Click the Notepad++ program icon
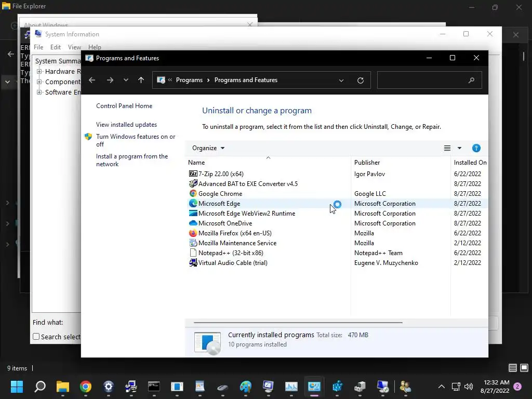The width and height of the screenshot is (532, 399). (193, 253)
